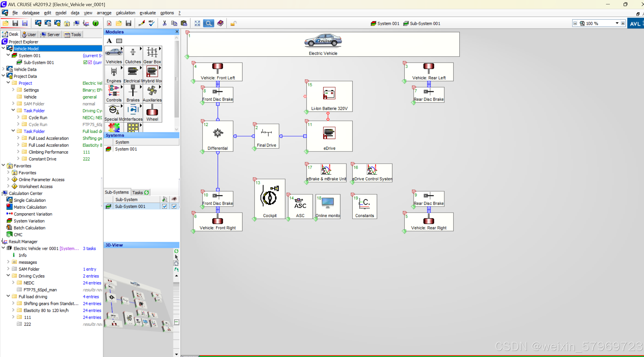Click the magnifier zoom toolbar button
This screenshot has height=357, width=644.
pyautogui.click(x=208, y=23)
